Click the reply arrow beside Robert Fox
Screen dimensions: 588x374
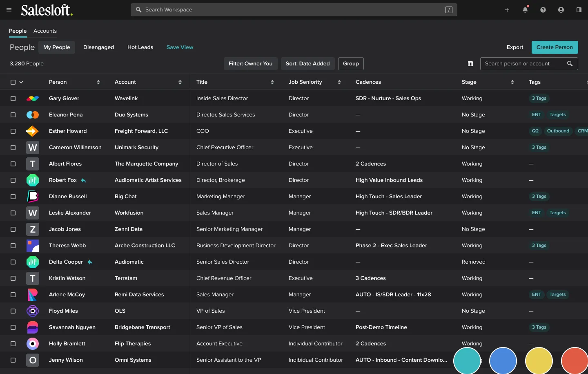(x=83, y=180)
